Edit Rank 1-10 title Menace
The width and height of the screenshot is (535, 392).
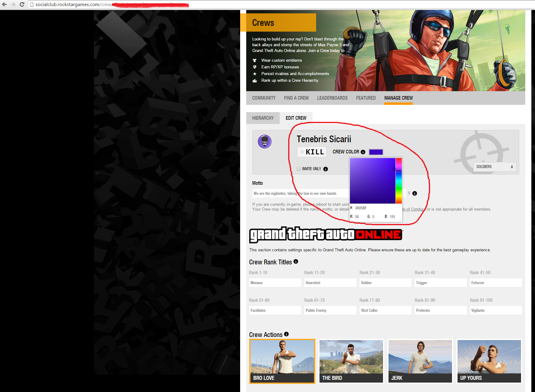tap(275, 283)
